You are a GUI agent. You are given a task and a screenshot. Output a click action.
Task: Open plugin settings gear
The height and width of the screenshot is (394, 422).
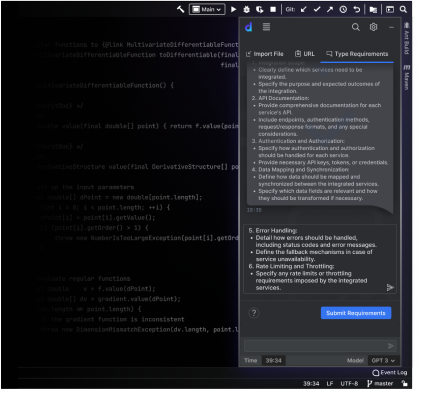(x=373, y=27)
